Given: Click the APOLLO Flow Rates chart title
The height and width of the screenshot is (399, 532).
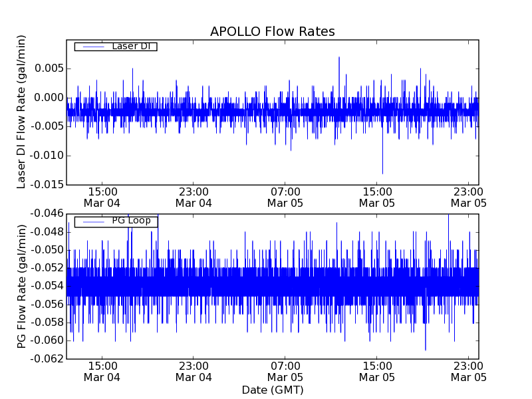Looking at the screenshot, I should (272, 32).
